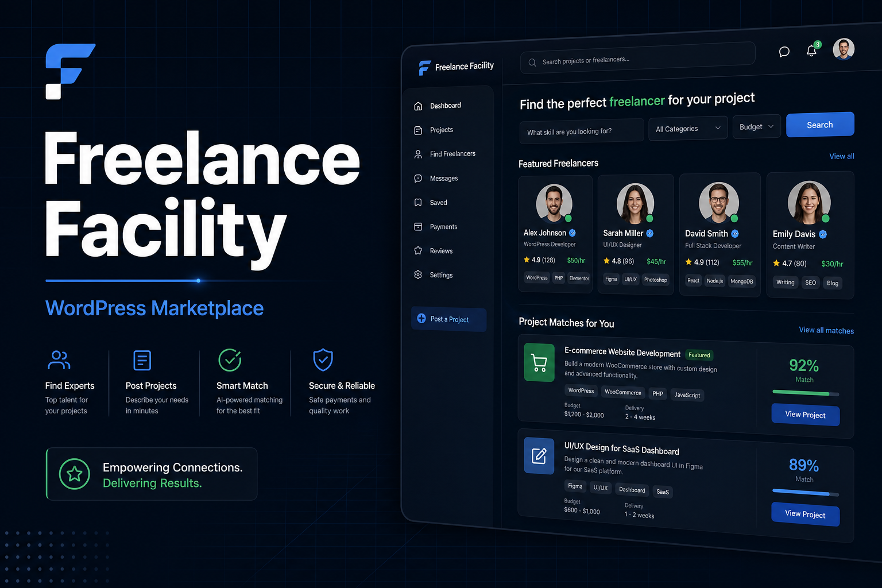Click the WooCommerce skill tag
Image resolution: width=882 pixels, height=588 pixels.
click(x=623, y=392)
